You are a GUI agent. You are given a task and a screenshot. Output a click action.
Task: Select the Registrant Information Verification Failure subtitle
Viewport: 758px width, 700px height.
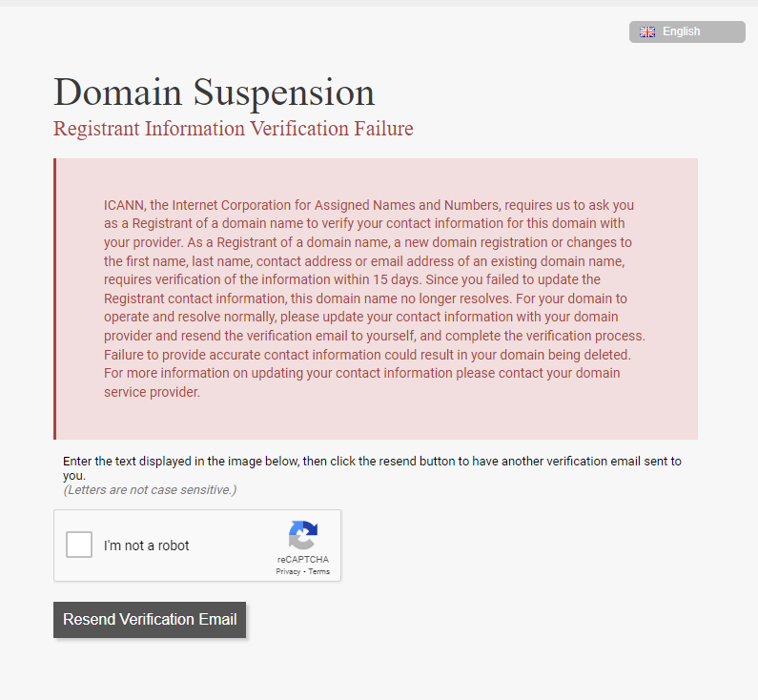[x=234, y=129]
